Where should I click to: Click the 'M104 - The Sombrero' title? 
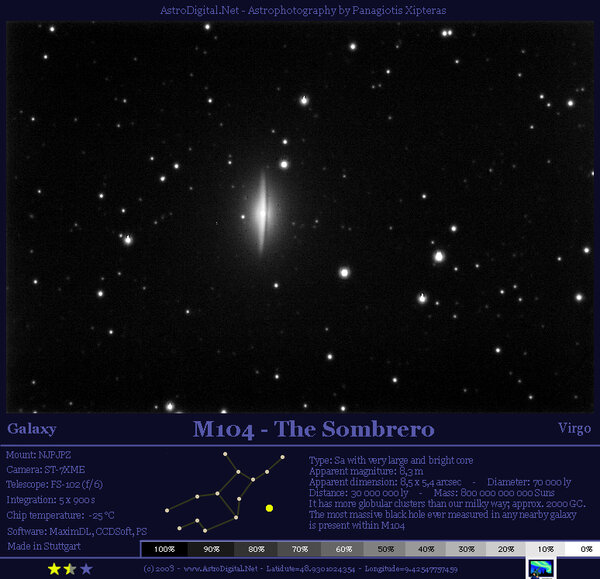click(x=314, y=429)
